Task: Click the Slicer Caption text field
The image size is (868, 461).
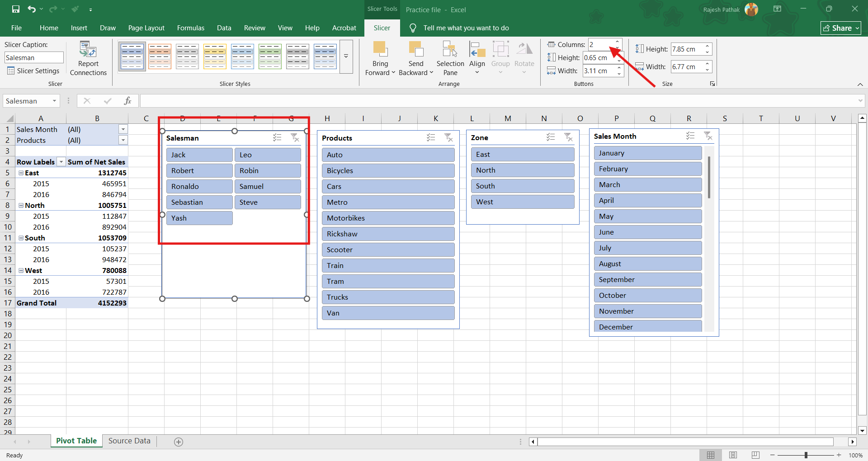Action: click(x=34, y=58)
